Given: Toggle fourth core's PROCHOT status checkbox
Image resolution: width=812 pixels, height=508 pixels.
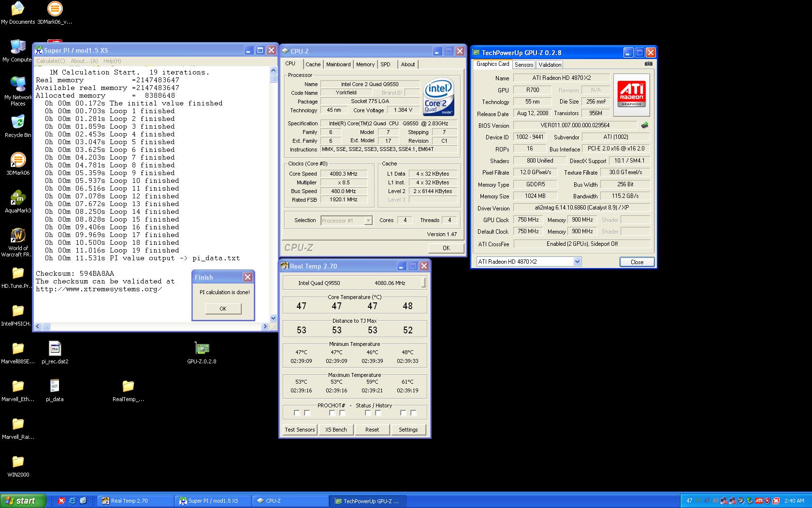Looking at the screenshot, I should [x=403, y=413].
